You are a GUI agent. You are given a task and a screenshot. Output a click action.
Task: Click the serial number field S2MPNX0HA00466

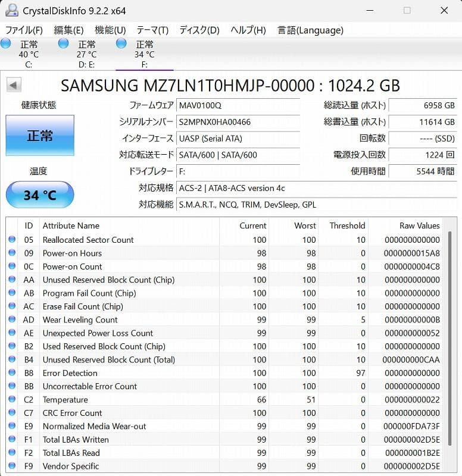[238, 122]
